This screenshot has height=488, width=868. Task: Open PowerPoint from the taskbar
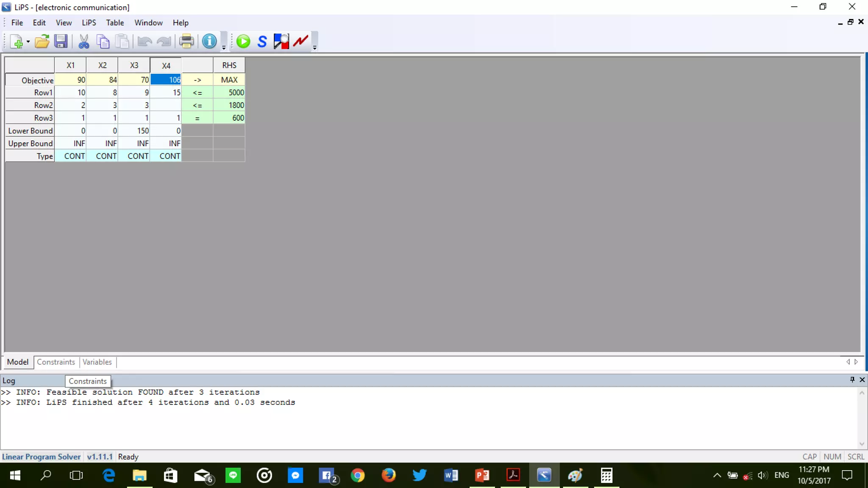pos(482,475)
